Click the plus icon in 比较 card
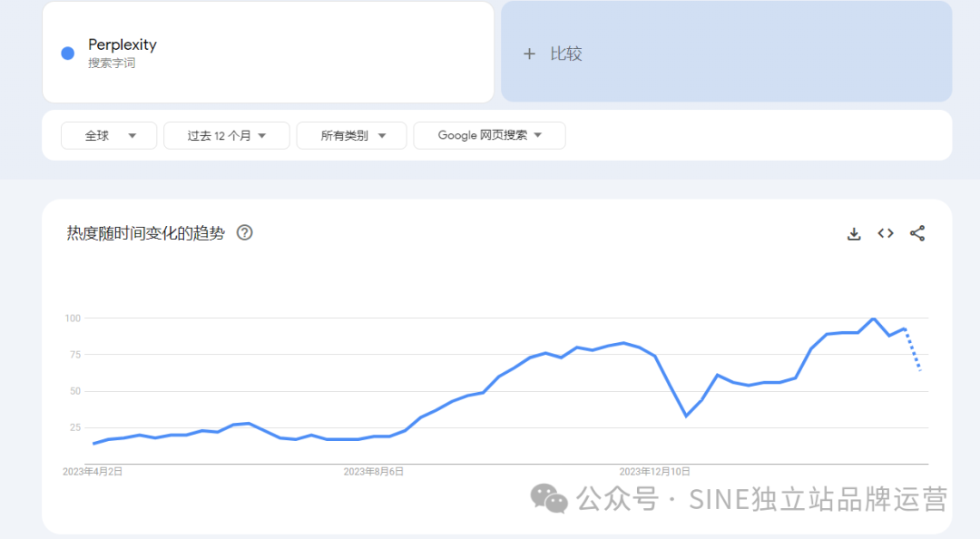This screenshot has height=539, width=980. tap(530, 54)
